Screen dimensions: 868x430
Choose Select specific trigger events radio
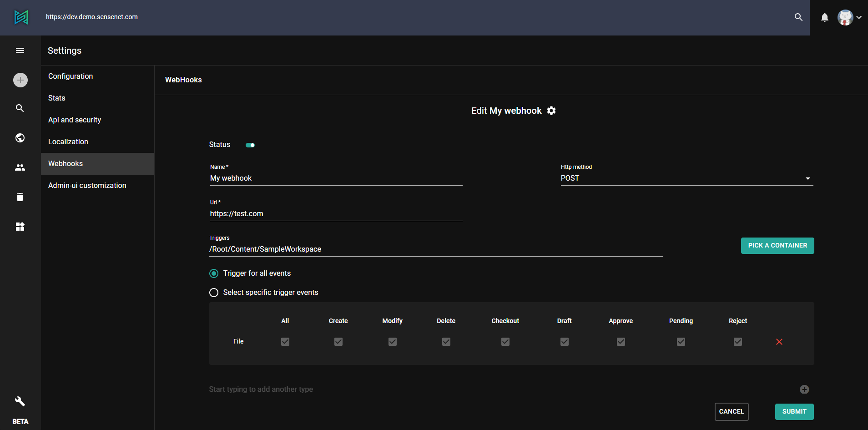(214, 293)
